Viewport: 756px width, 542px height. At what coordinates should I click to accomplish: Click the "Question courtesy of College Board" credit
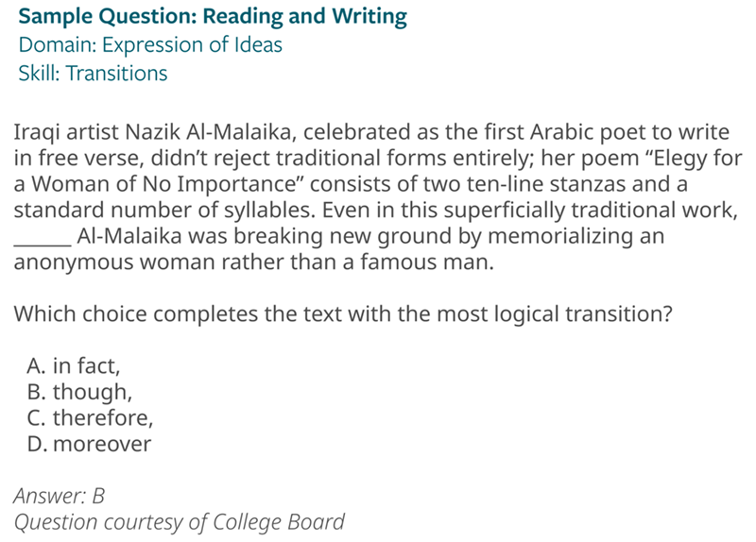coord(180,522)
